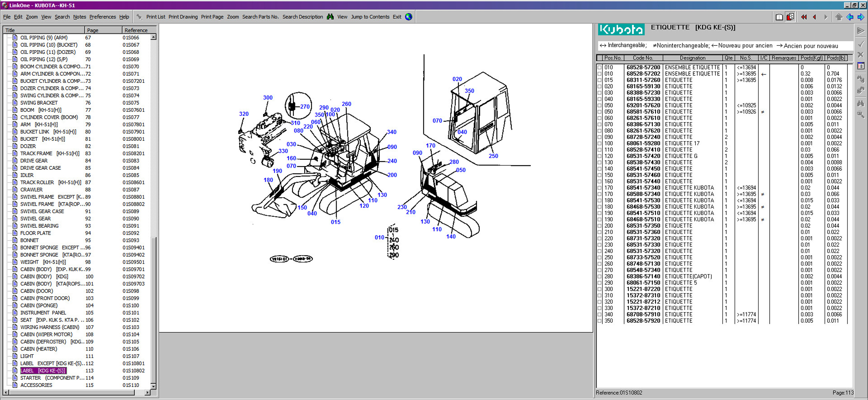Click the green binoculars search icon
This screenshot has width=868, height=400.
(330, 17)
